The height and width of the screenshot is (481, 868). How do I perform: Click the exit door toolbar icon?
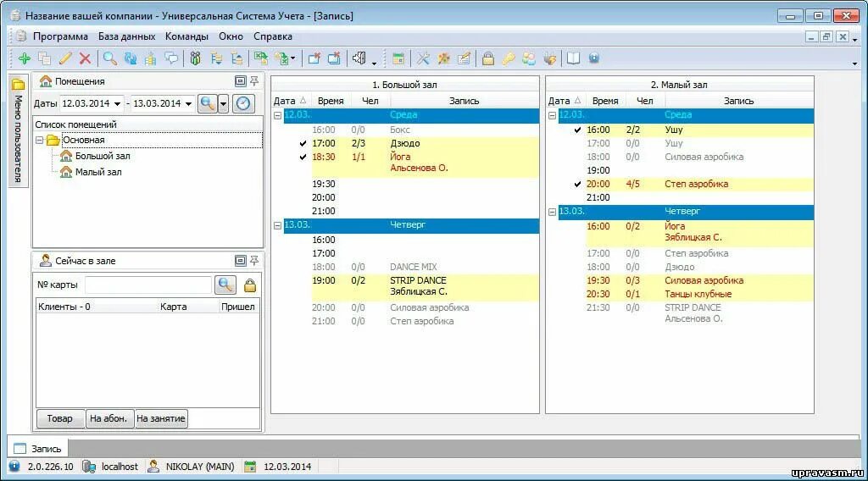pyautogui.click(x=359, y=58)
